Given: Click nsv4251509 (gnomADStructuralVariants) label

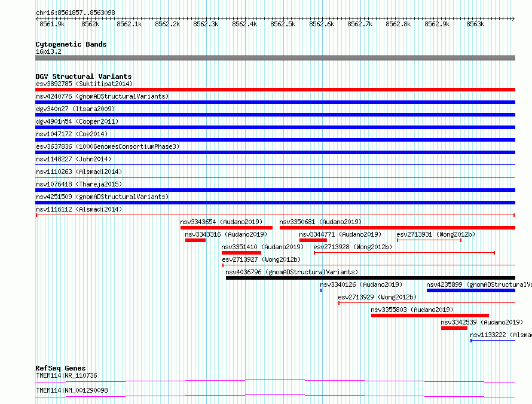Looking at the screenshot, I should [102, 197].
